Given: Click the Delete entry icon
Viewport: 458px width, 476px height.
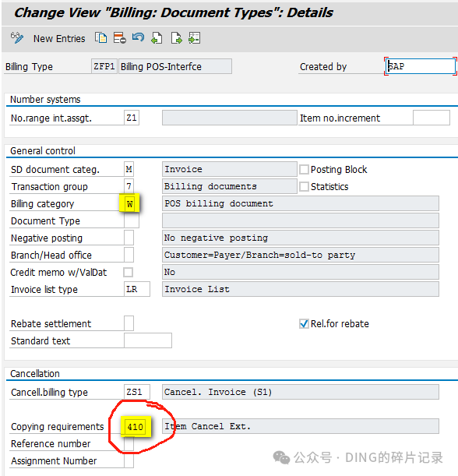Looking at the screenshot, I should pos(120,38).
